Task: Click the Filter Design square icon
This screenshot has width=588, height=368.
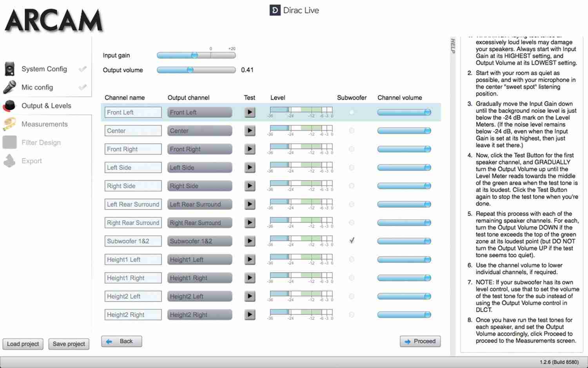Action: tap(9, 142)
